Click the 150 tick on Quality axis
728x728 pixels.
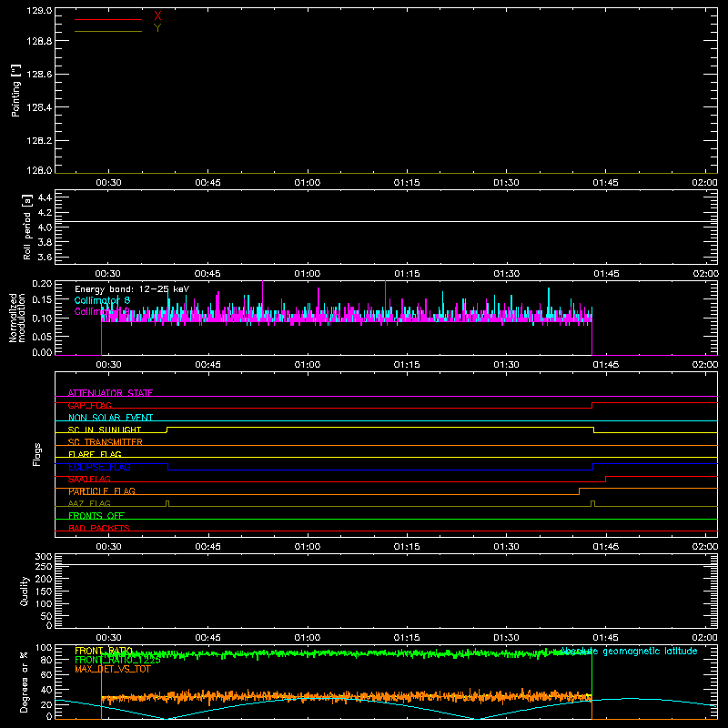point(44,591)
